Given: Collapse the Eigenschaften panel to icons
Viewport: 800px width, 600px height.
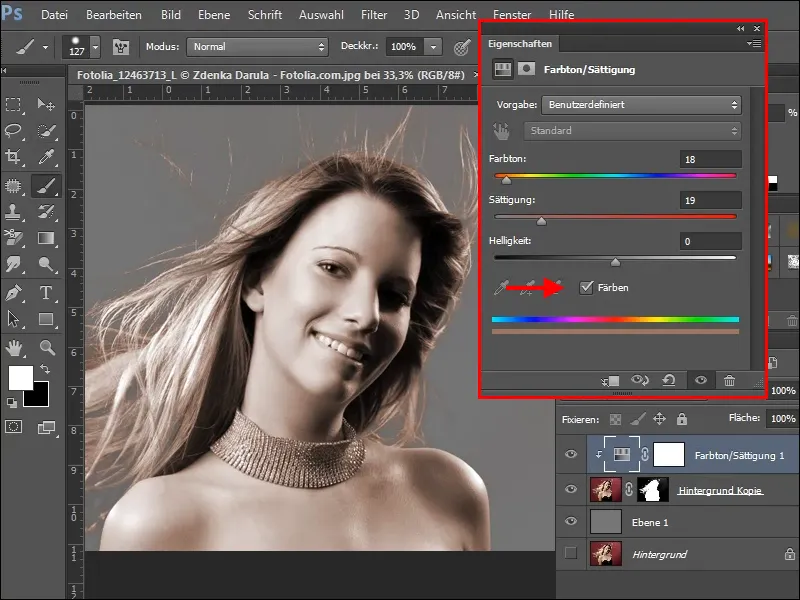Looking at the screenshot, I should pos(740,29).
